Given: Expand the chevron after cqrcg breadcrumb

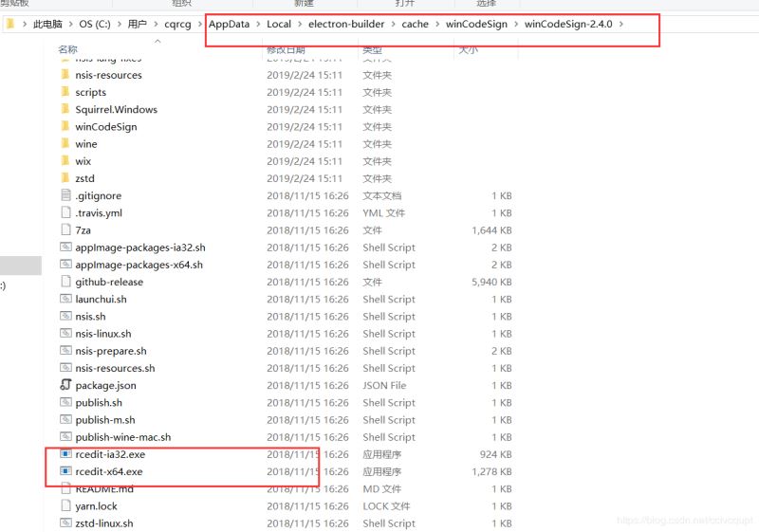Looking at the screenshot, I should (x=200, y=25).
